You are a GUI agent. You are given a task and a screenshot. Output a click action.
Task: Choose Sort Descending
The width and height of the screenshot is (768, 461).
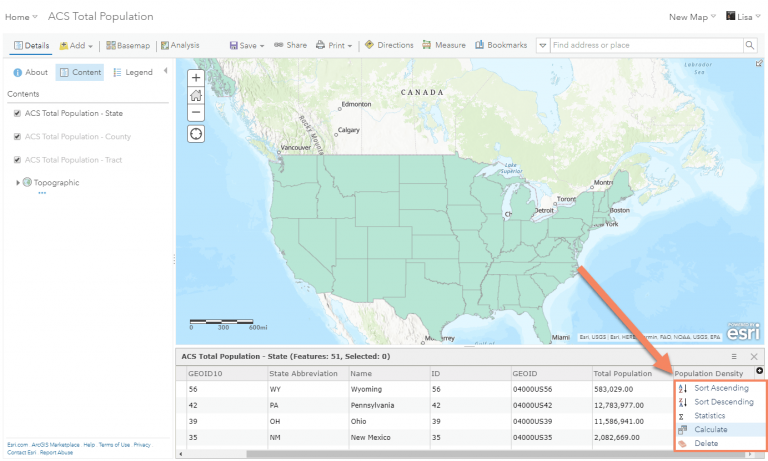click(720, 402)
